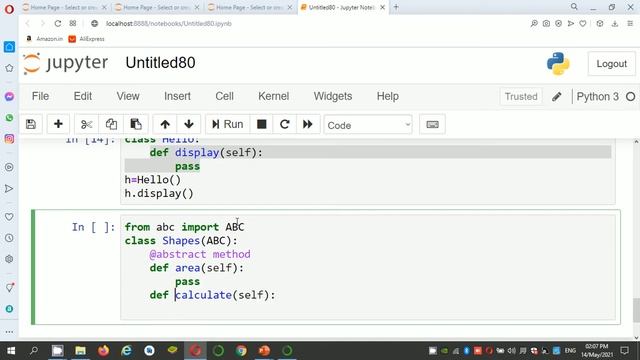Move selected cell up with arrow icon

pyautogui.click(x=165, y=124)
